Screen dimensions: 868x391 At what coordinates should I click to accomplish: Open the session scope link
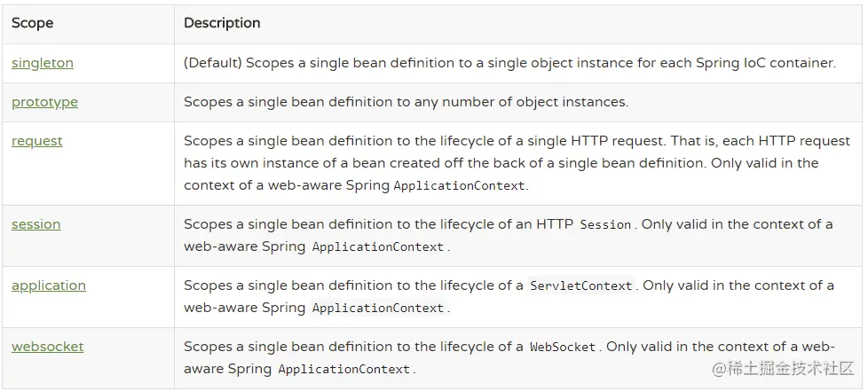(x=36, y=224)
